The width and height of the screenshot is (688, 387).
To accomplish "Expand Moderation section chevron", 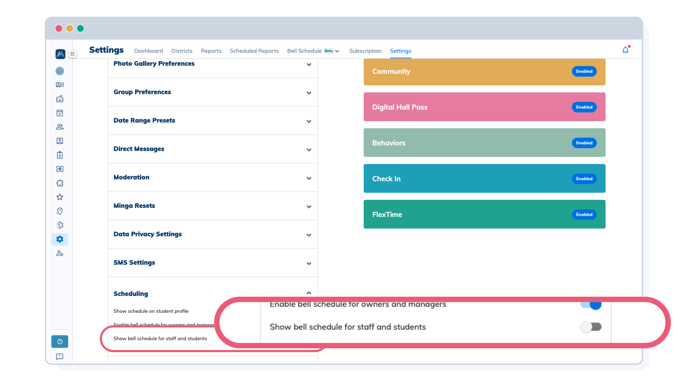I will pyautogui.click(x=309, y=178).
